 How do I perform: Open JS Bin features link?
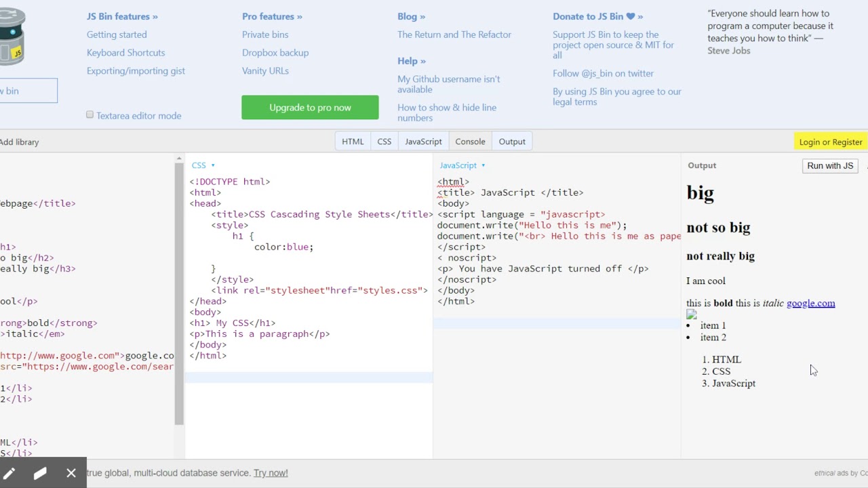pos(122,16)
